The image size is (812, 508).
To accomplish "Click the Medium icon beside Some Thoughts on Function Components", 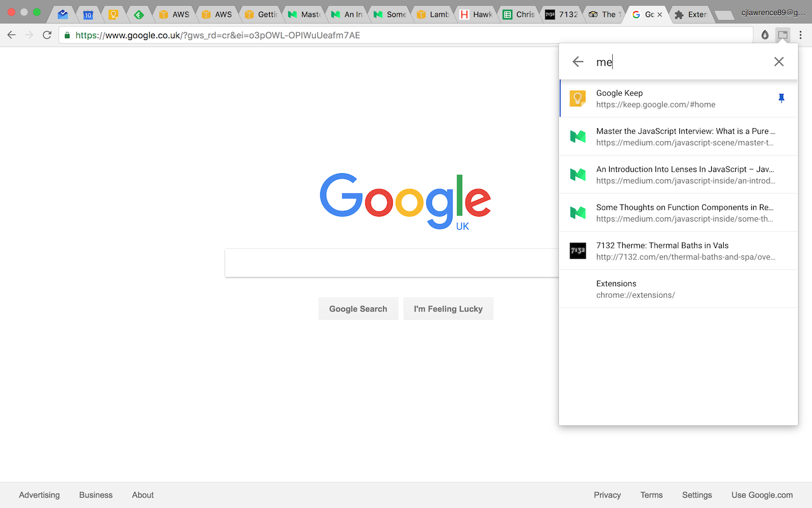I will (x=578, y=213).
